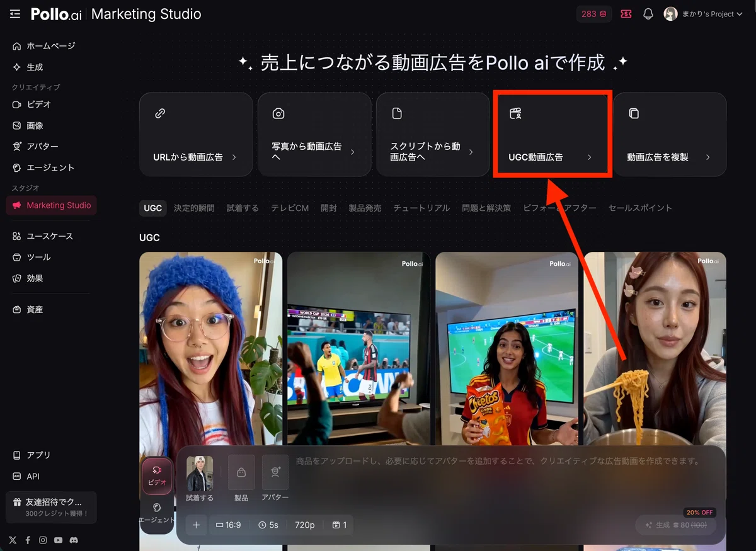Open the X (Twitter) social icon
The width and height of the screenshot is (756, 551).
pos(13,540)
